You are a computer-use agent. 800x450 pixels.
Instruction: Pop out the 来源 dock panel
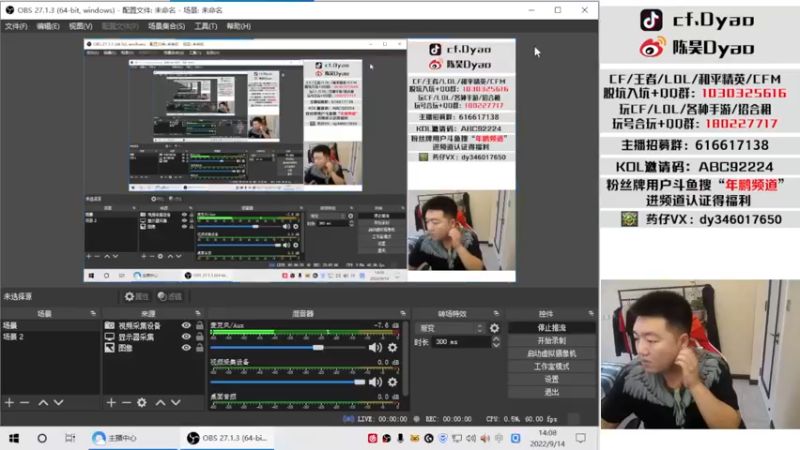coord(198,313)
